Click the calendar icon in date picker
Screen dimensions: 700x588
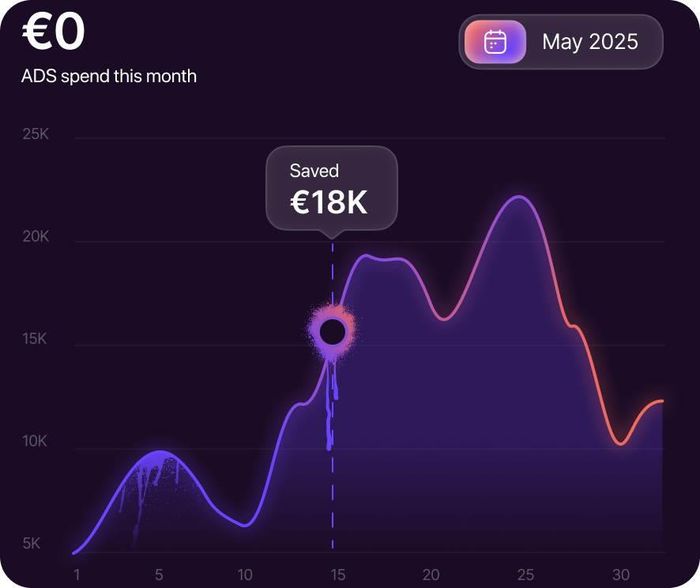click(x=495, y=42)
